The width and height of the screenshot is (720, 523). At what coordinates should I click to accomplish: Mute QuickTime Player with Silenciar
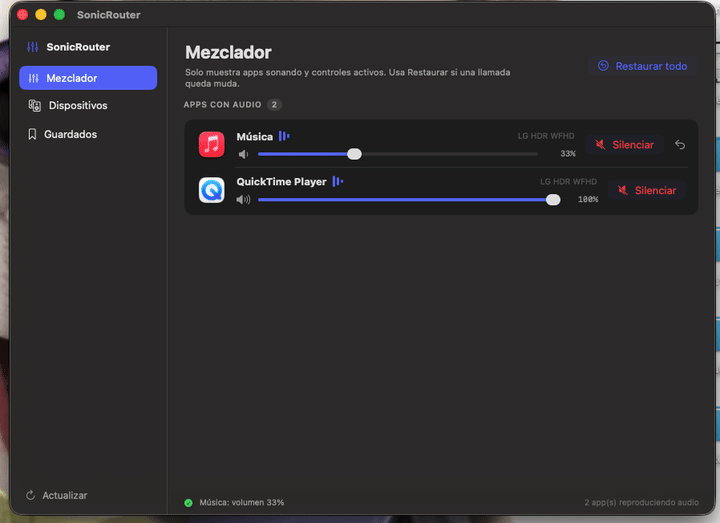(x=647, y=190)
